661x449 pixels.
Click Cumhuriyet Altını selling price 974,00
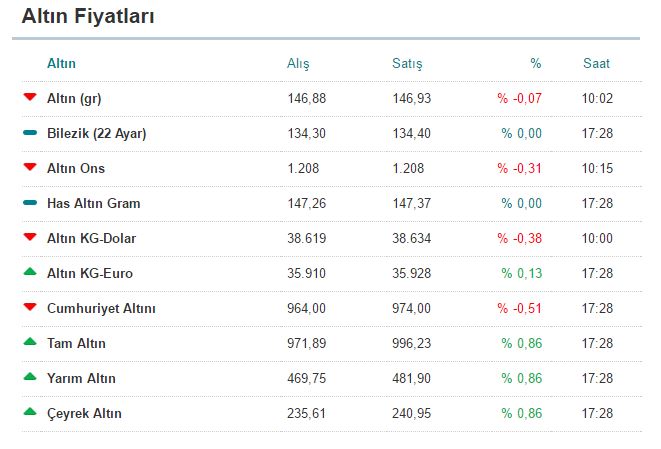point(411,308)
